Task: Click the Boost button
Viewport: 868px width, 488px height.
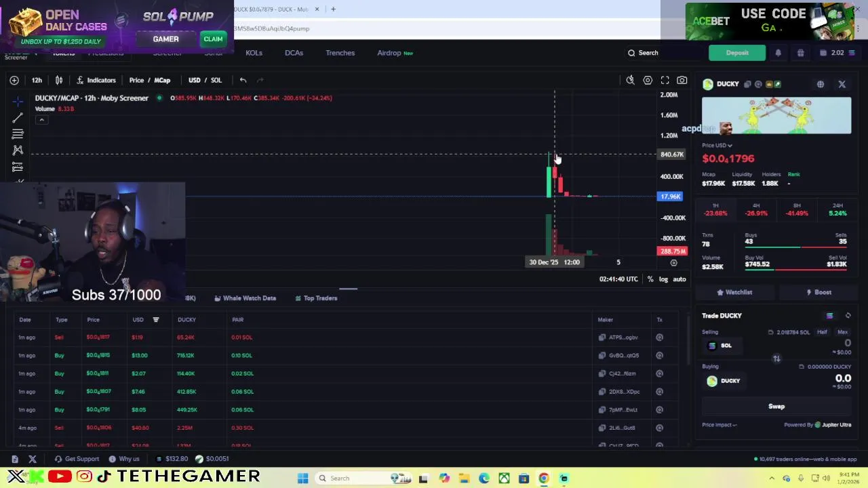Action: pyautogui.click(x=818, y=292)
